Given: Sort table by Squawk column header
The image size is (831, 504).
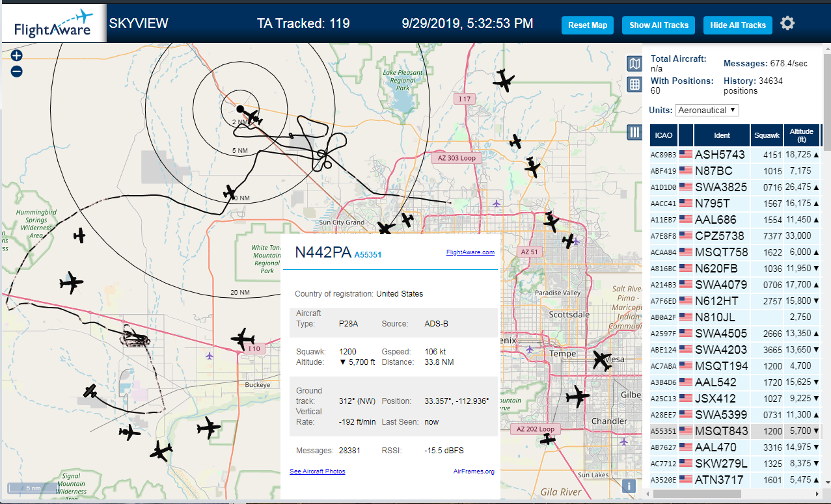Looking at the screenshot, I should point(767,135).
